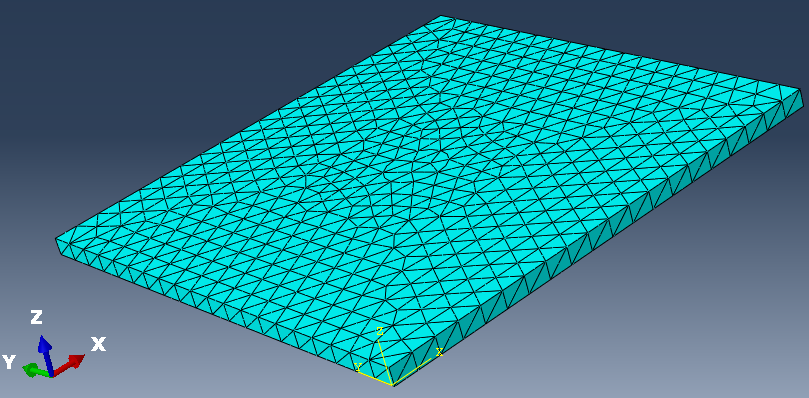
Task: Pick the yellow x datum axis label
Action: [439, 352]
